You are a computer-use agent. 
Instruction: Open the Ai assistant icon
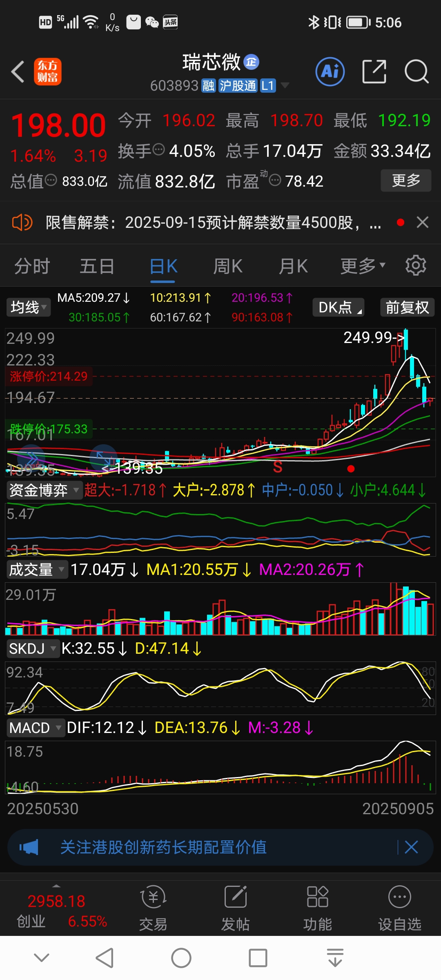click(x=330, y=72)
